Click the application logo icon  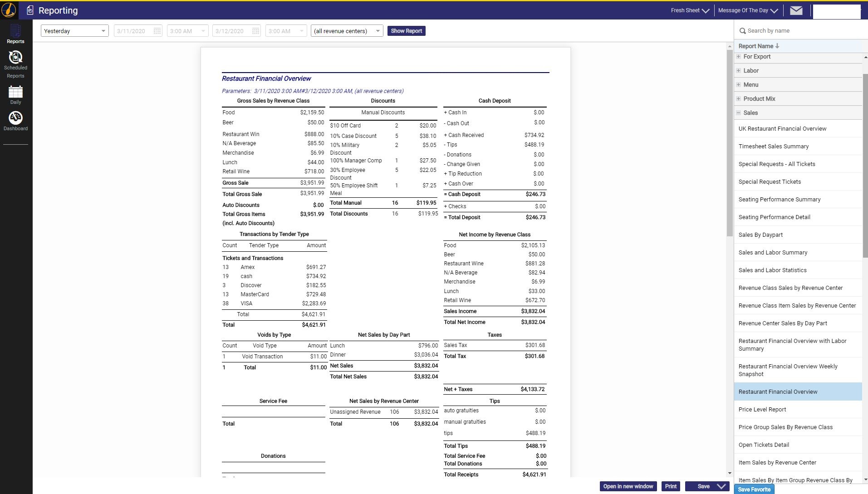click(9, 10)
